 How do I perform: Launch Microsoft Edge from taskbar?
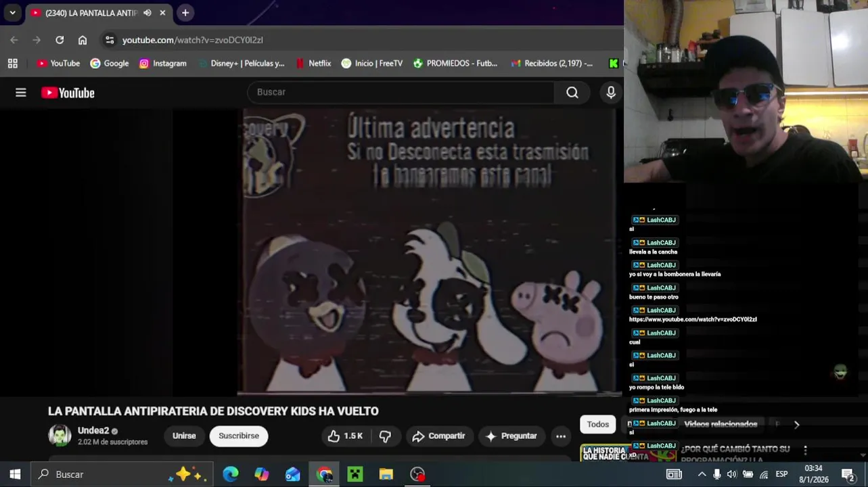click(x=231, y=474)
